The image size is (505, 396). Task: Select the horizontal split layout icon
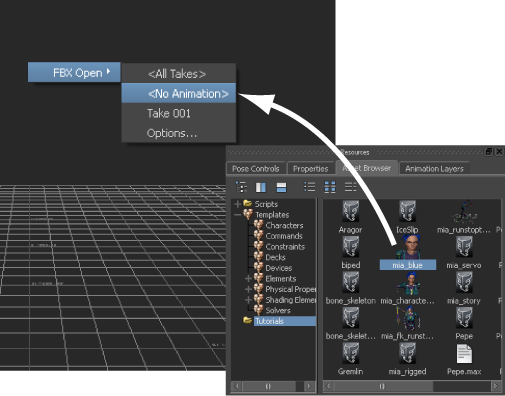tap(281, 187)
